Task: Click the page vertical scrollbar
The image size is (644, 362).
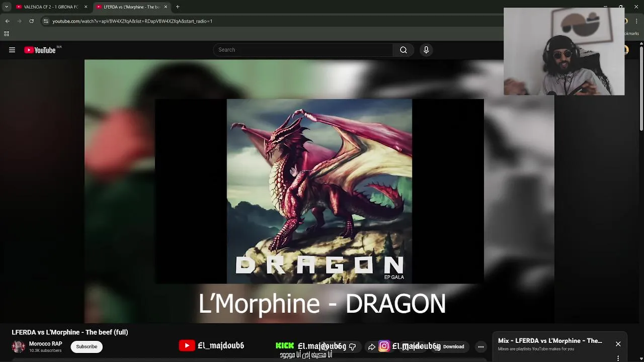Action: (x=641, y=88)
